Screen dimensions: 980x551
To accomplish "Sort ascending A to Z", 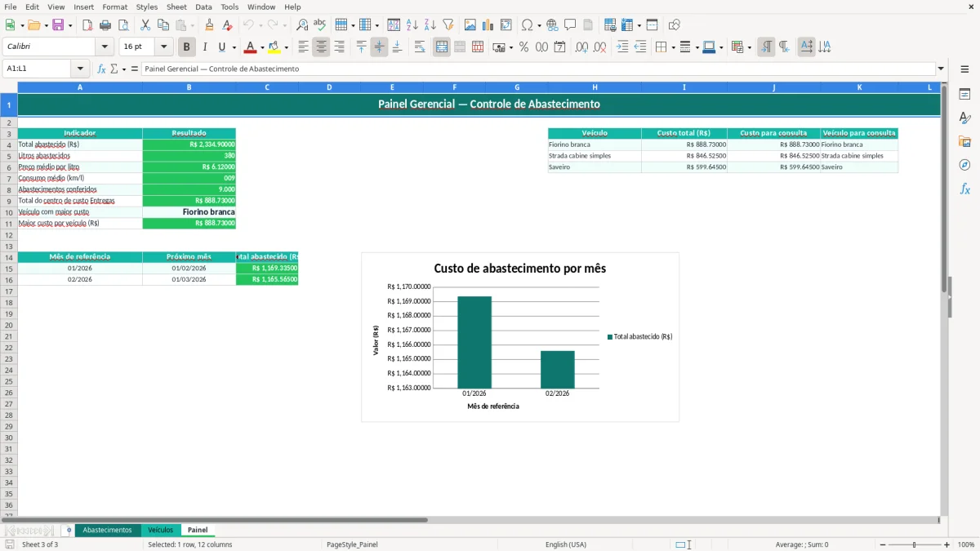I will [x=412, y=25].
